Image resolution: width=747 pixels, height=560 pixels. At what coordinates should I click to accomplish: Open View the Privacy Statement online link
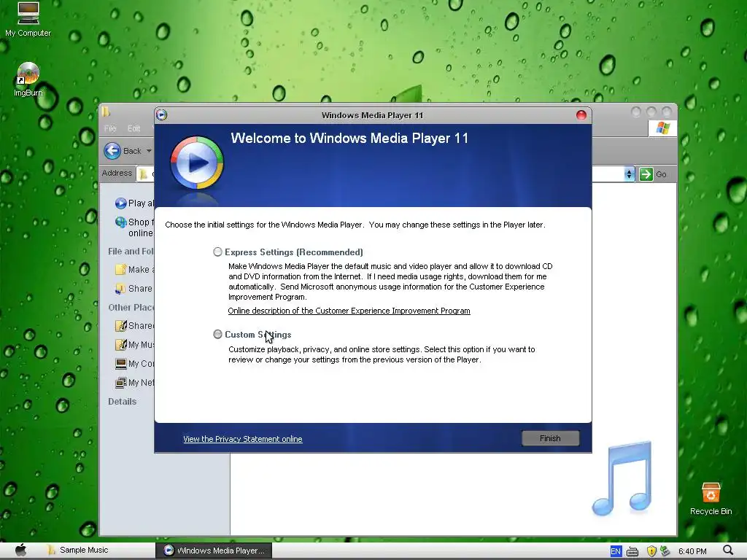pos(242,439)
